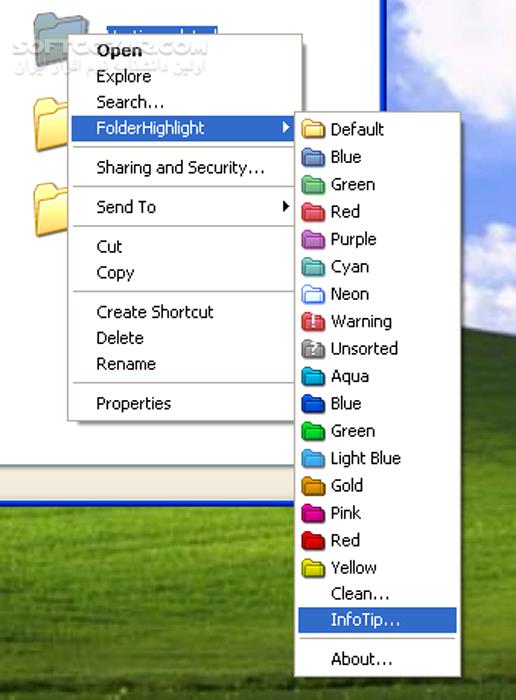The height and width of the screenshot is (700, 516).
Task: Mark folder with Warning exclamation icon
Action: tap(313, 321)
